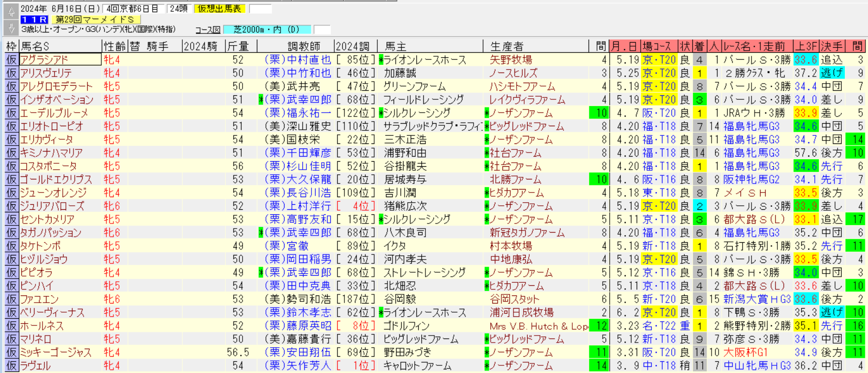
Task: Select the 芝2000m・内 (D) course box
Action: click(x=267, y=29)
